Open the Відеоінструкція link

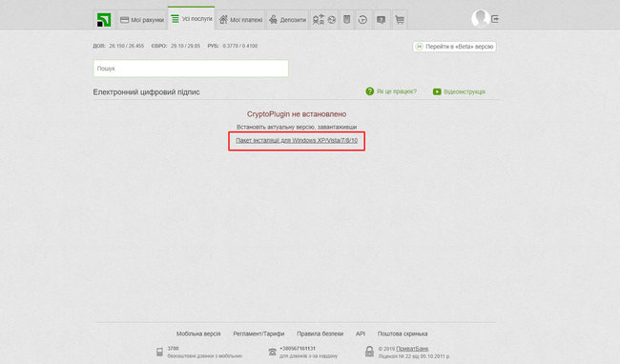tap(465, 91)
